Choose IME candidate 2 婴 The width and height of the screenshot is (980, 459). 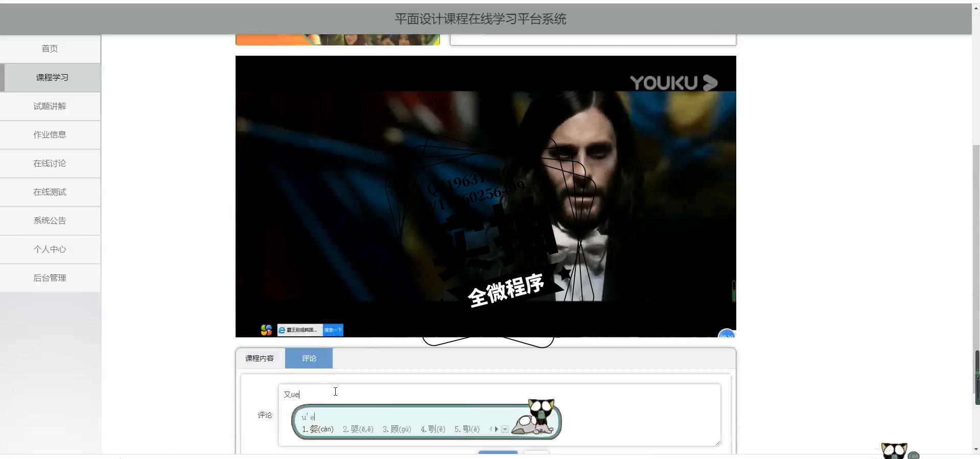(x=358, y=429)
